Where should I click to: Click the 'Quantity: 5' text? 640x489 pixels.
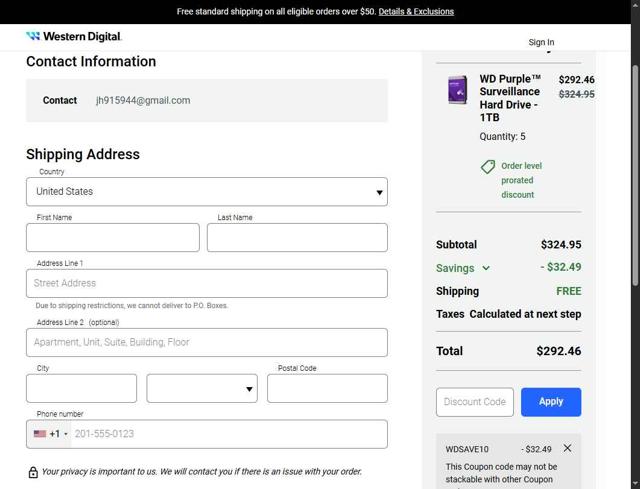point(502,136)
